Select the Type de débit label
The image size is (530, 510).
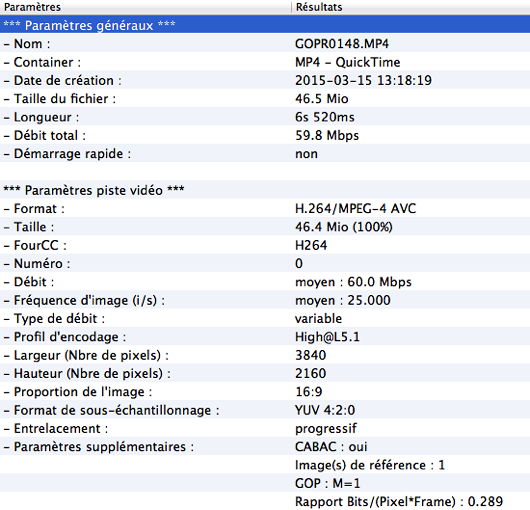click(x=54, y=319)
